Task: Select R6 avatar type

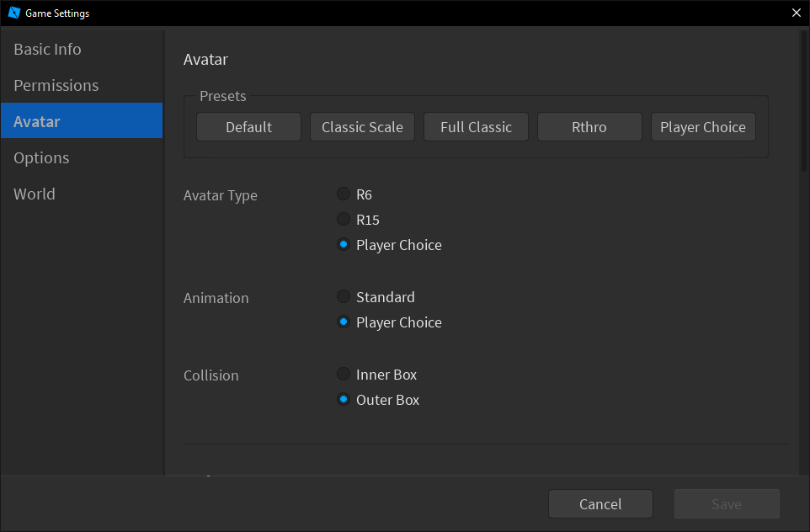Action: click(x=344, y=194)
